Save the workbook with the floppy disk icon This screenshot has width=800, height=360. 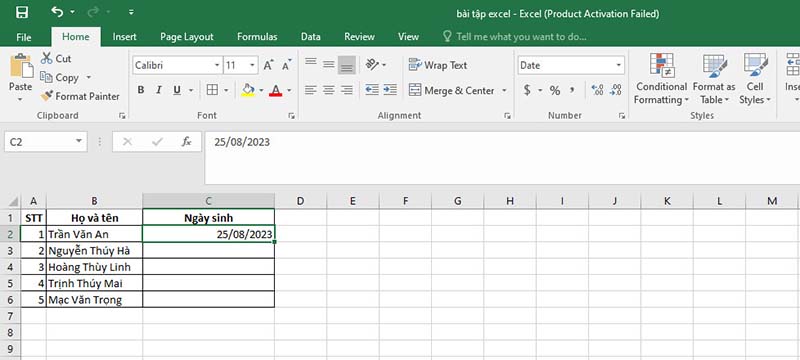[x=22, y=12]
